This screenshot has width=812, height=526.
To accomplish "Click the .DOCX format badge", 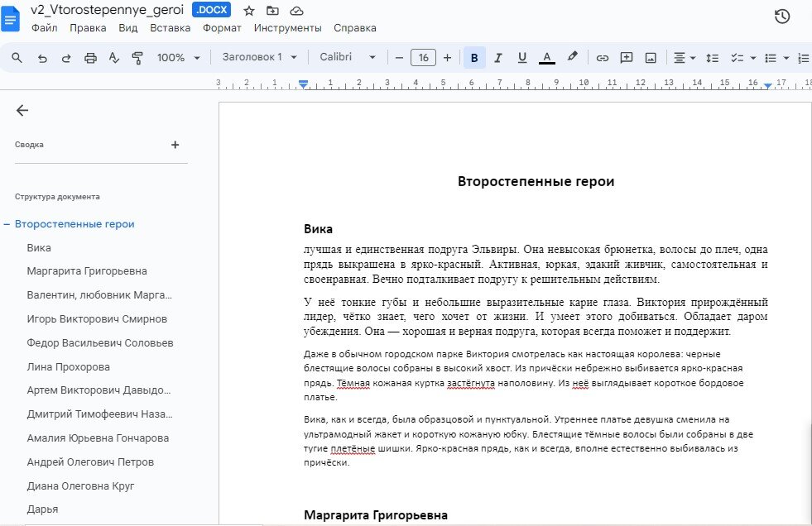I will 211,10.
